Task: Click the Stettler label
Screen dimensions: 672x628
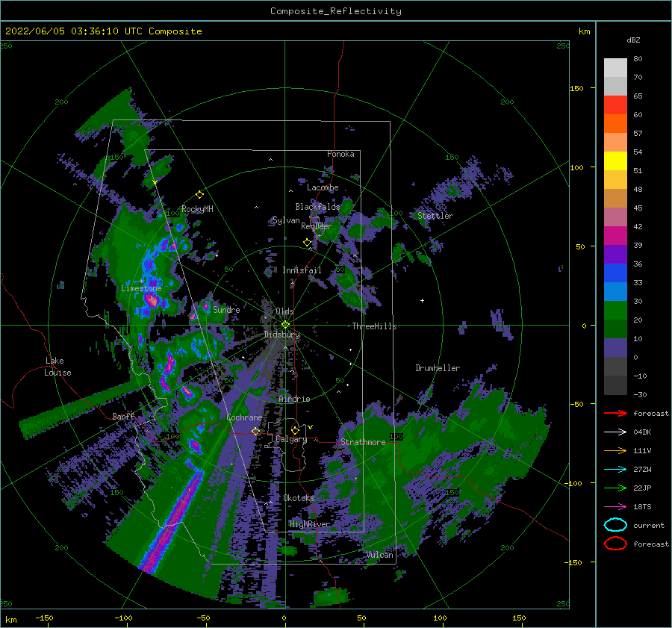Action: point(435,216)
